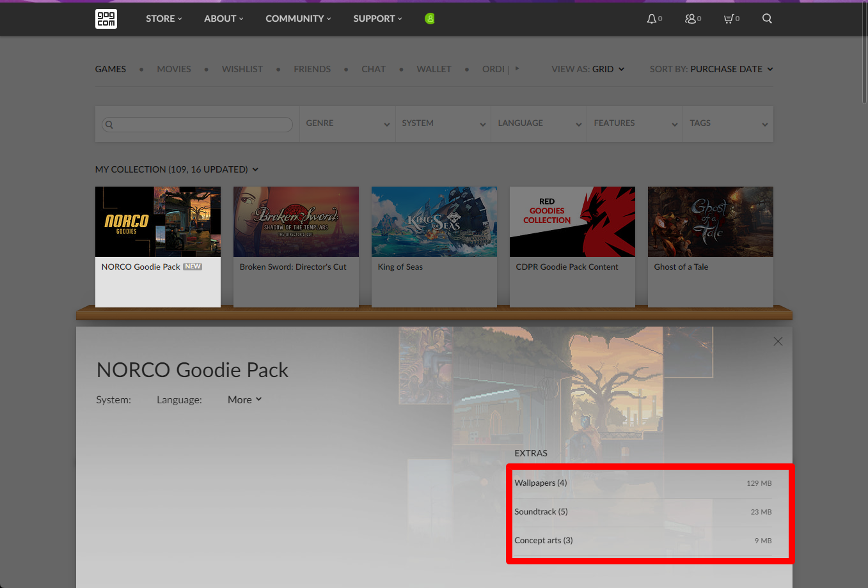Image resolution: width=868 pixels, height=588 pixels.
Task: Download Wallpapers (4) extra
Action: 643,483
